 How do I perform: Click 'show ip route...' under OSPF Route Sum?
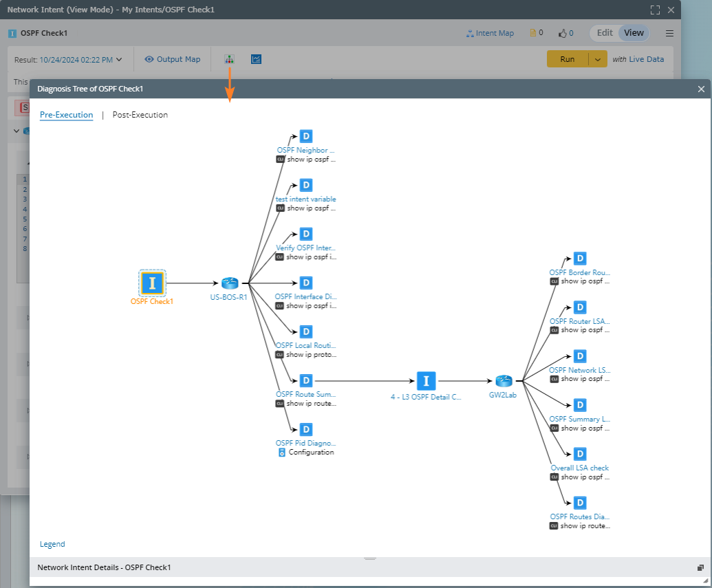pos(311,403)
